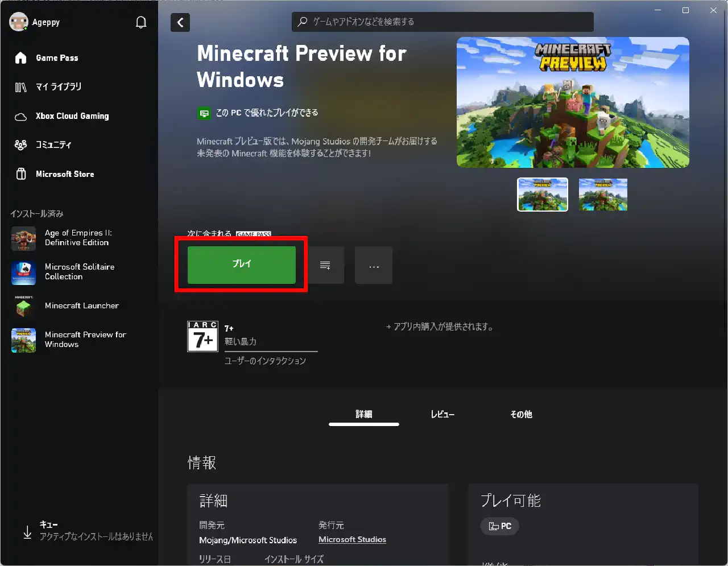
Task: Click the 軽い暴力 rating descriptor
Action: [241, 341]
